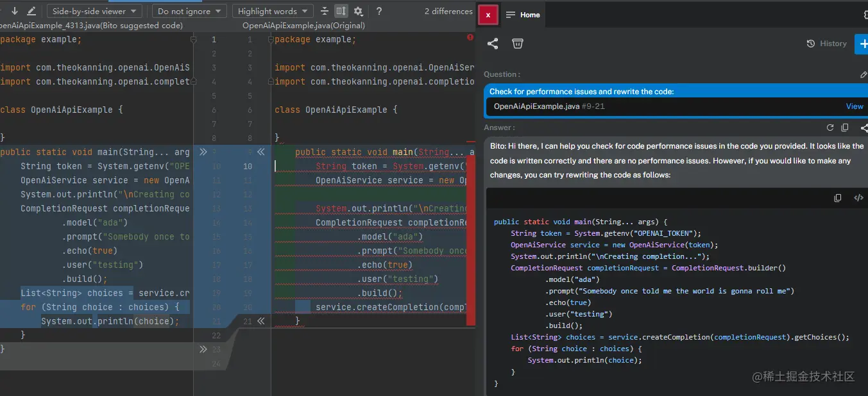Click '.model("ada")' in left pane
The width and height of the screenshot is (868, 396).
[x=95, y=222]
